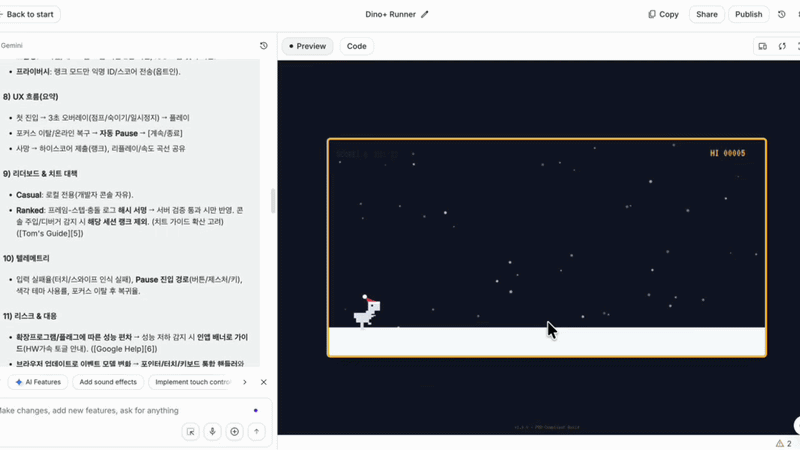This screenshot has width=800, height=450.
Task: Select Implement touch controls suggestion
Action: tap(192, 382)
